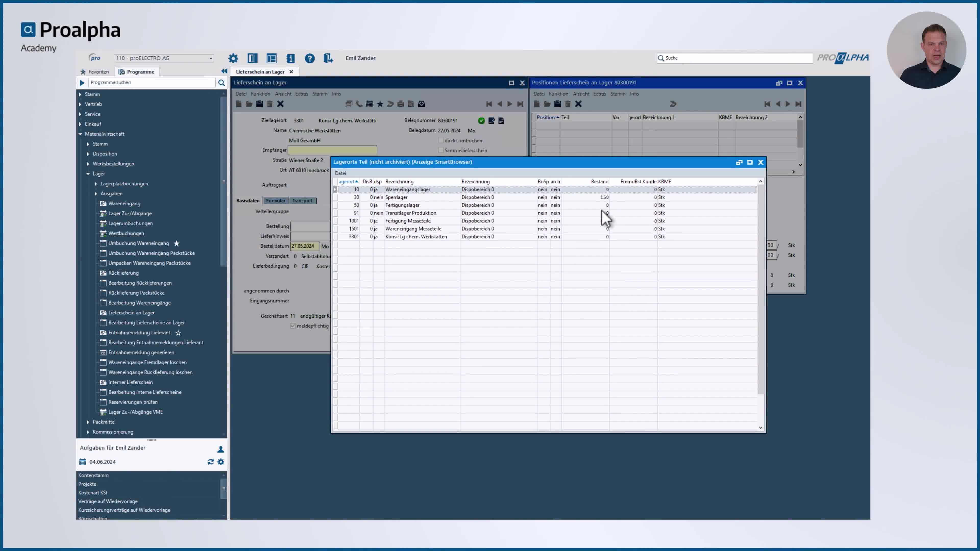Refresh tasks in Aufgaben für Emil Zander
Screen dimensions: 980x551
point(210,462)
